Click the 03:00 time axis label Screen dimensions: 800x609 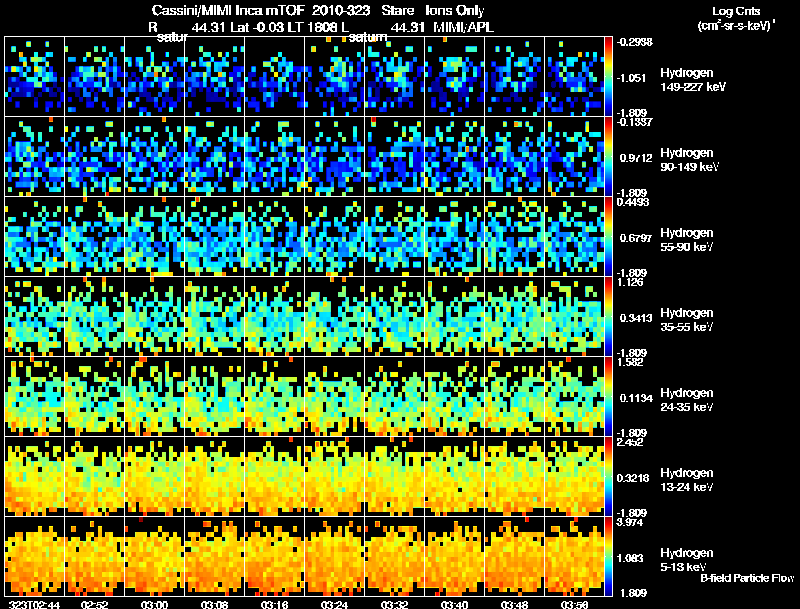coord(155,605)
